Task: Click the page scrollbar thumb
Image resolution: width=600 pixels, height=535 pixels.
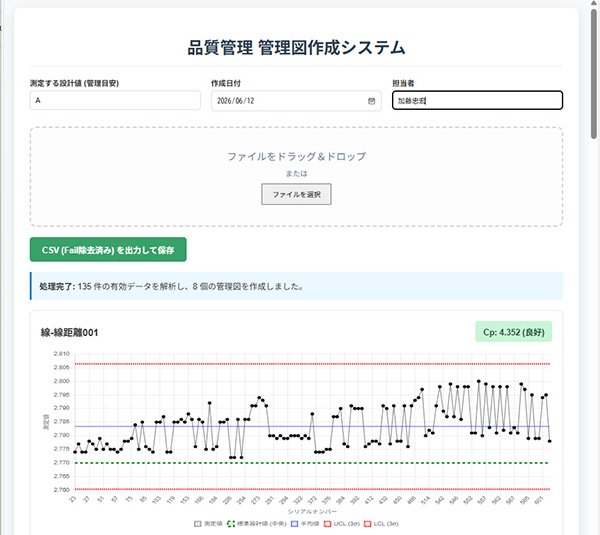Action: coord(594,75)
